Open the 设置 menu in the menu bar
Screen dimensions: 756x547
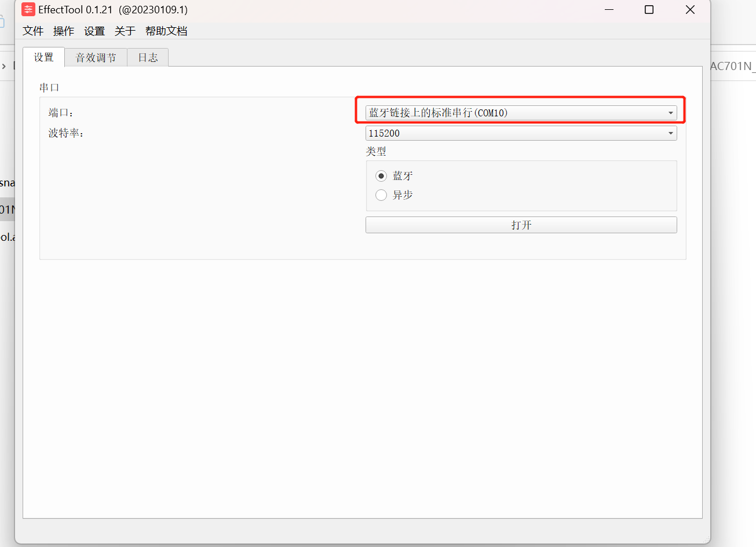94,31
